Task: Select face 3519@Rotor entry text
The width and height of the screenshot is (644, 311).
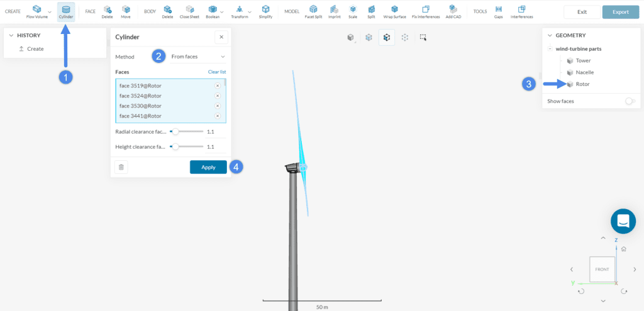Action: [x=140, y=85]
